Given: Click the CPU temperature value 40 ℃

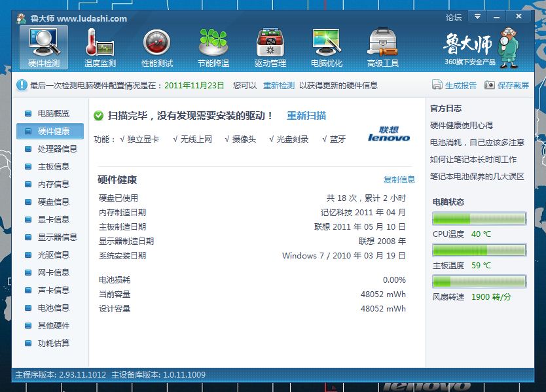Looking at the screenshot, I should tap(481, 234).
